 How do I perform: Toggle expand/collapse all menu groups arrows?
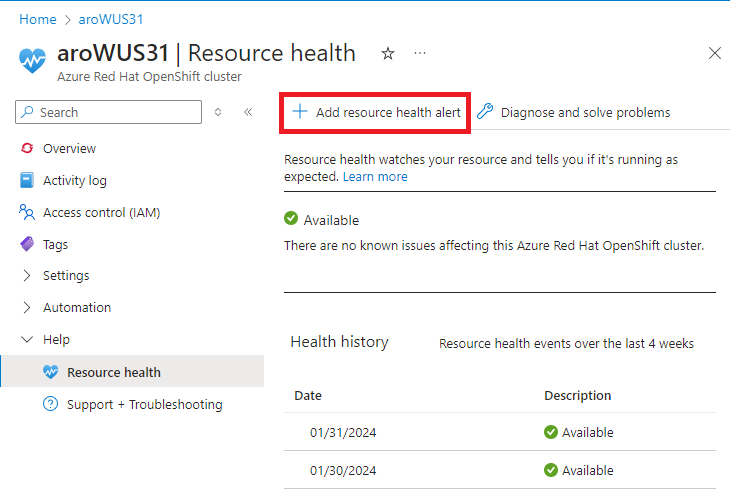pos(218,112)
